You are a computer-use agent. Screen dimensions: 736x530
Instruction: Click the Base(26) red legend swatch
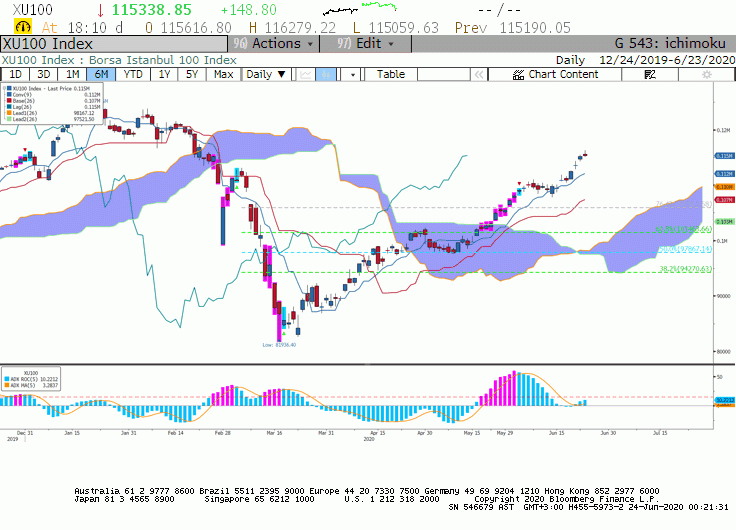pyautogui.click(x=9, y=101)
